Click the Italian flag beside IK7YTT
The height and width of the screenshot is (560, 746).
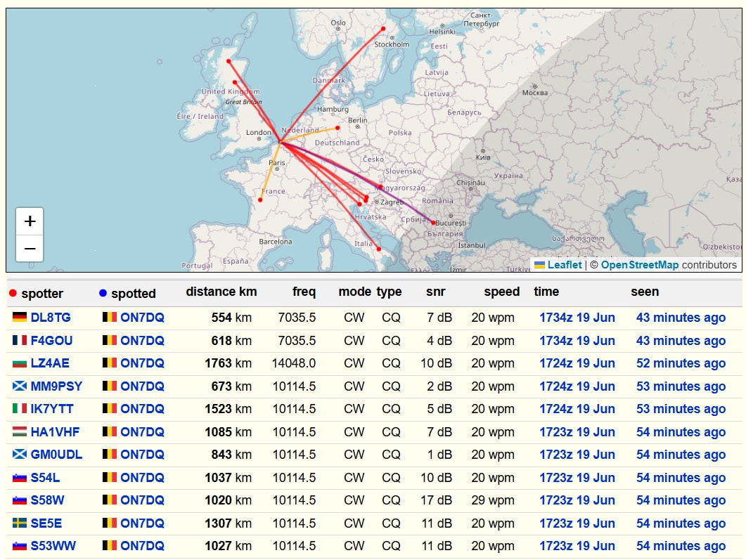(x=20, y=408)
